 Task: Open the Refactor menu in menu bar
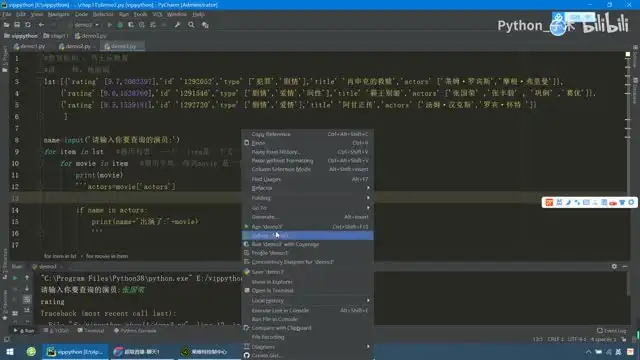point(103,14)
